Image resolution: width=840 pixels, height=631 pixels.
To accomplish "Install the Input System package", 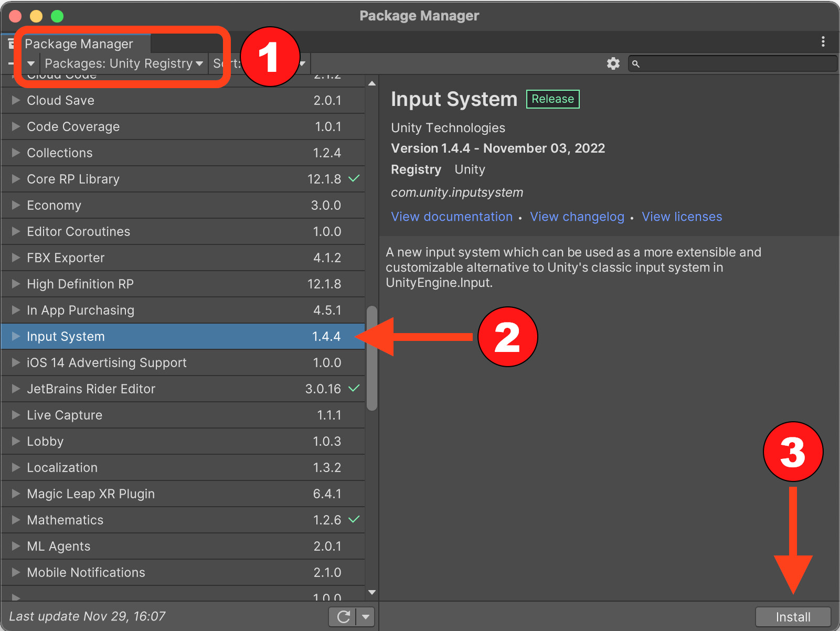I will click(x=793, y=617).
